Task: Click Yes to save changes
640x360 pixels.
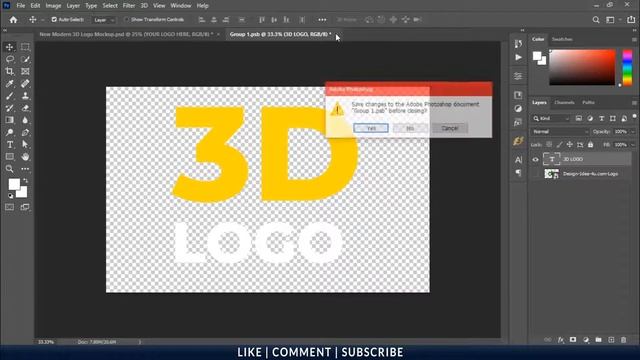Action: pyautogui.click(x=371, y=128)
